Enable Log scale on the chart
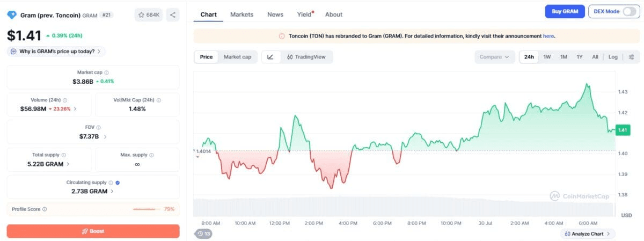 [613, 57]
